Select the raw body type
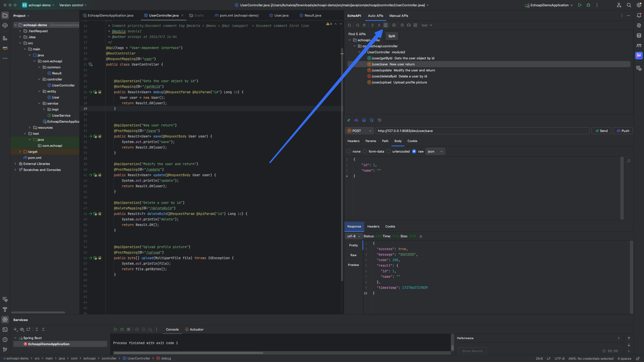This screenshot has height=362, width=644. point(414,151)
